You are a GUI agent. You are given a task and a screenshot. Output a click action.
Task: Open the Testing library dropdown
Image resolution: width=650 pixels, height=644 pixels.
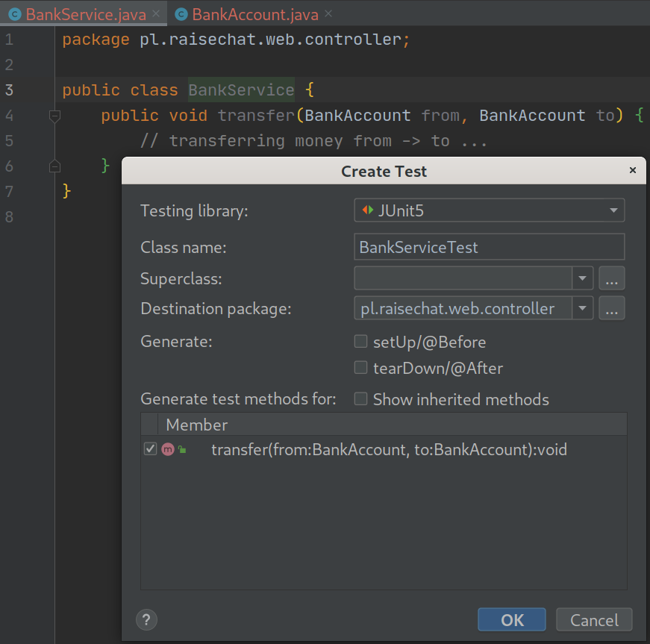[x=613, y=210]
